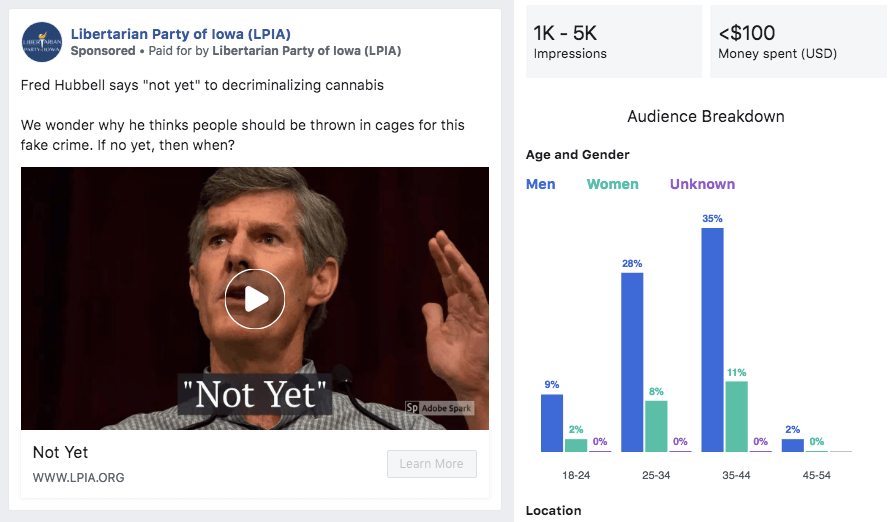Click the "Not Yet" ad headline
Image resolution: width=894 pixels, height=522 pixels.
coord(61,452)
